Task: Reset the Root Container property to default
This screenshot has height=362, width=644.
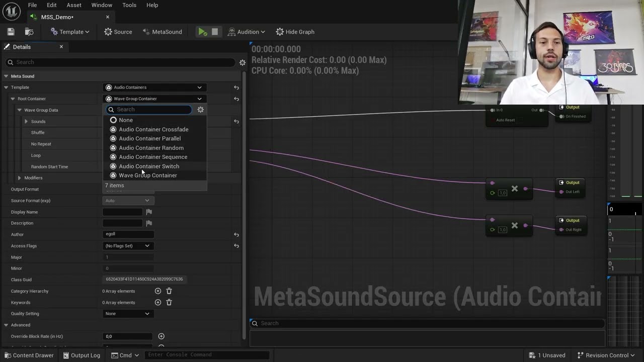Action: coord(236,99)
